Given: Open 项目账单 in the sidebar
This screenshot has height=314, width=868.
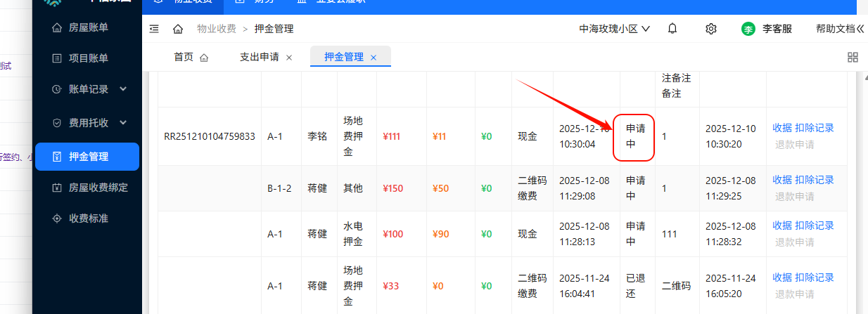Looking at the screenshot, I should (x=89, y=58).
